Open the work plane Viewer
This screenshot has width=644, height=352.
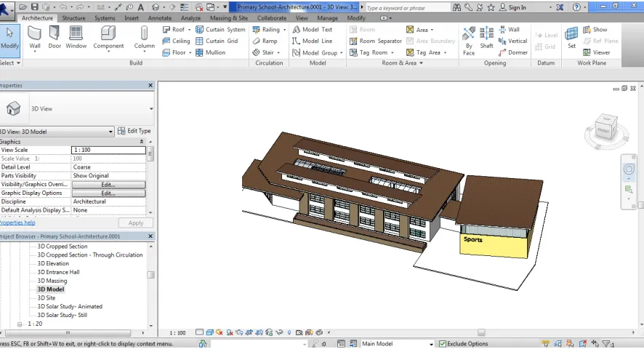[596, 52]
